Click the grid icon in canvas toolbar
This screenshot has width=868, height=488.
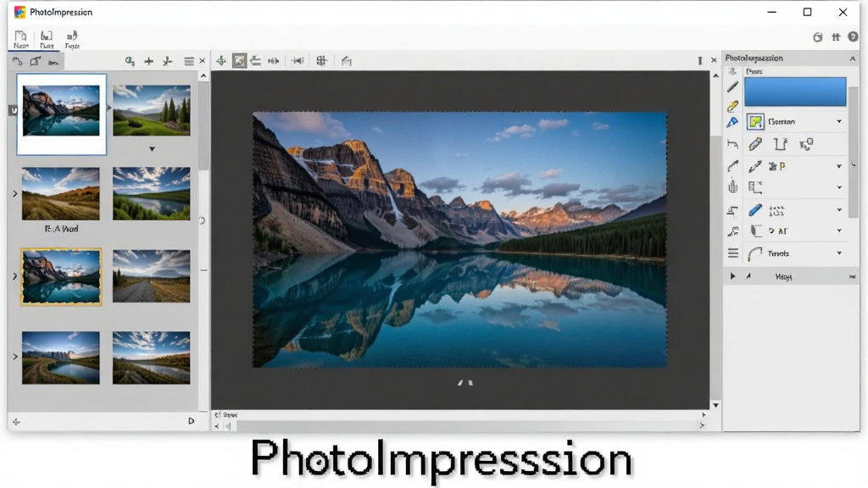coord(321,61)
